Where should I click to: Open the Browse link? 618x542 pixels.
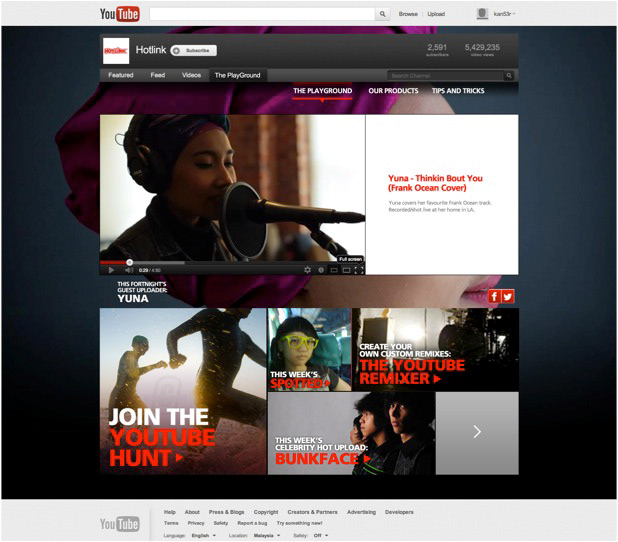tap(408, 14)
